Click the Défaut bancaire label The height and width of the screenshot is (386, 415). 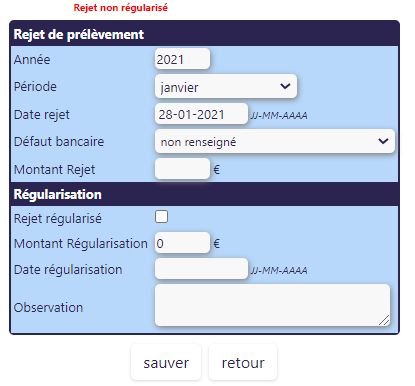tap(59, 141)
